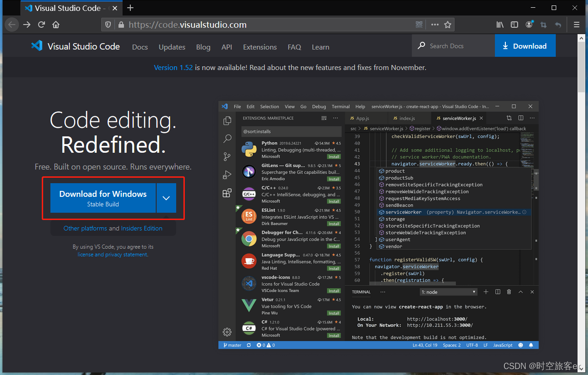Open the Firefox hamburger menu
This screenshot has height=375, width=588.
tap(577, 25)
